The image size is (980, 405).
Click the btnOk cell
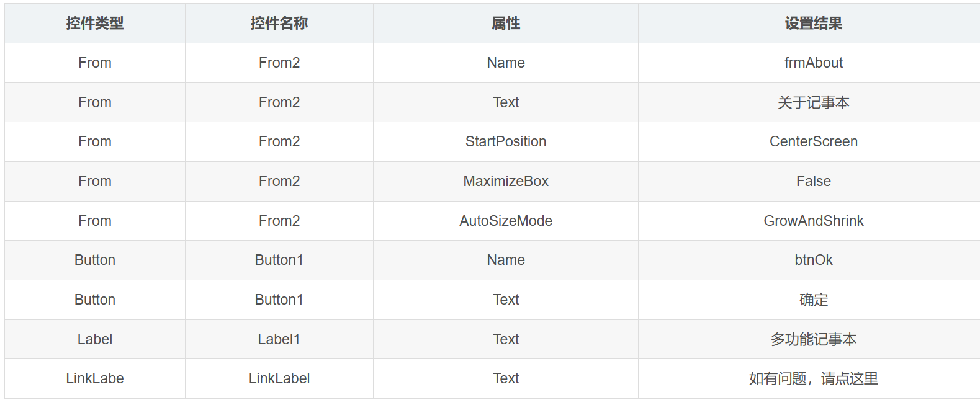tap(813, 260)
